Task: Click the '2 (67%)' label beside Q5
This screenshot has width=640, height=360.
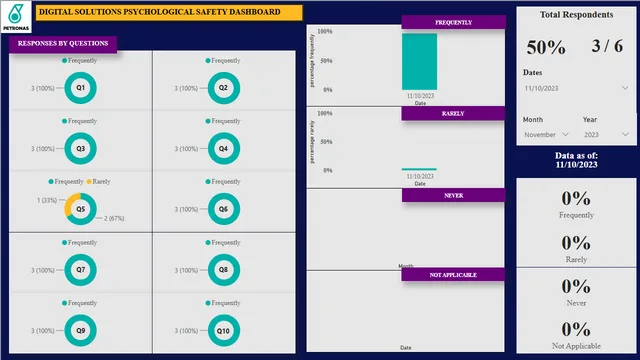Action: tap(114, 218)
